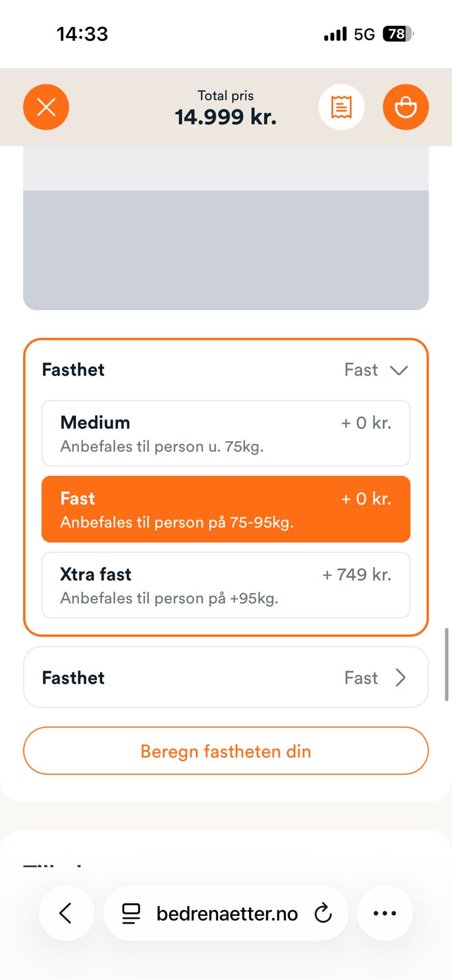Open browser three-dots menu

(385, 913)
